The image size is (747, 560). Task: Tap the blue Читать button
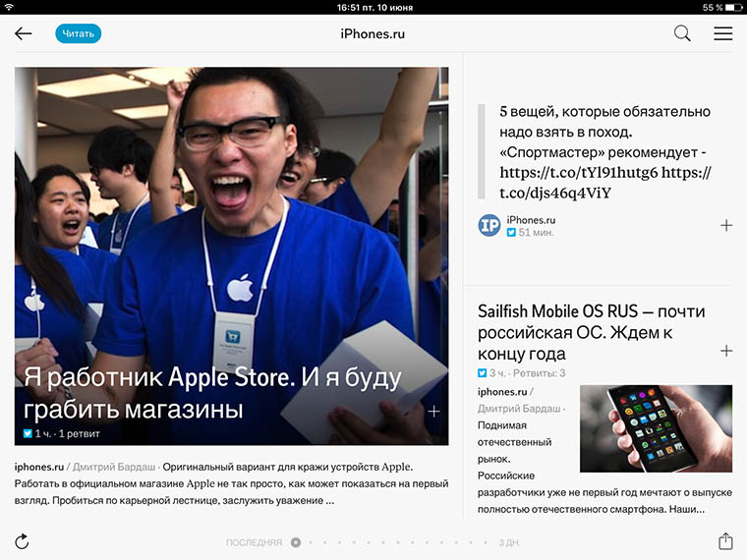[78, 33]
